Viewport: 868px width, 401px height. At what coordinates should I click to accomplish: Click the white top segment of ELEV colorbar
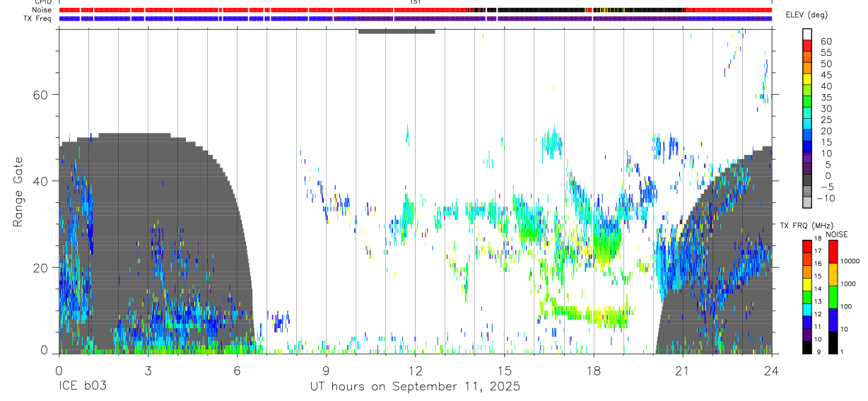pyautogui.click(x=807, y=35)
